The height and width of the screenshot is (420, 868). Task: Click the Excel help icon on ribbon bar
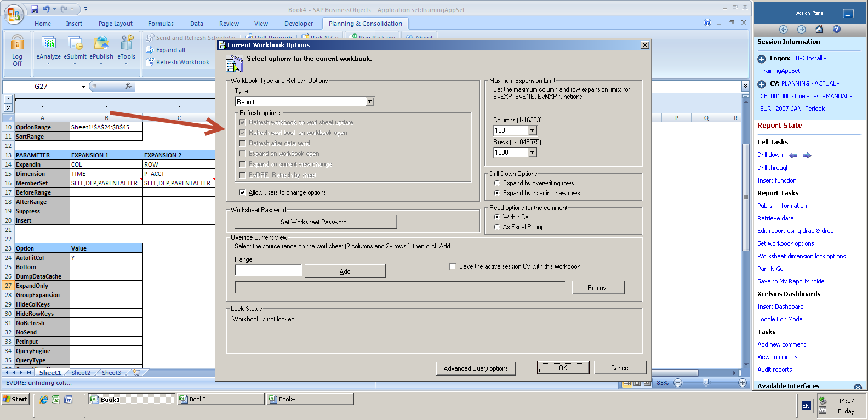[x=707, y=23]
